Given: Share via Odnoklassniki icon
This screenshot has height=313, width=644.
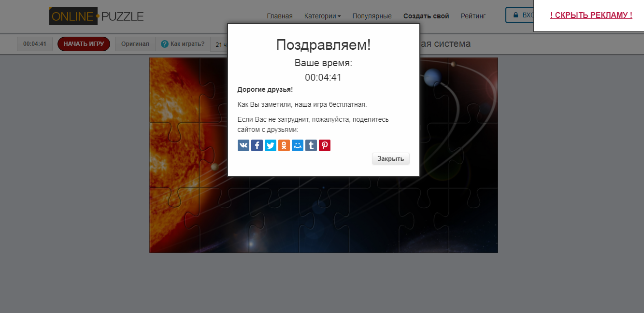Looking at the screenshot, I should point(284,145).
